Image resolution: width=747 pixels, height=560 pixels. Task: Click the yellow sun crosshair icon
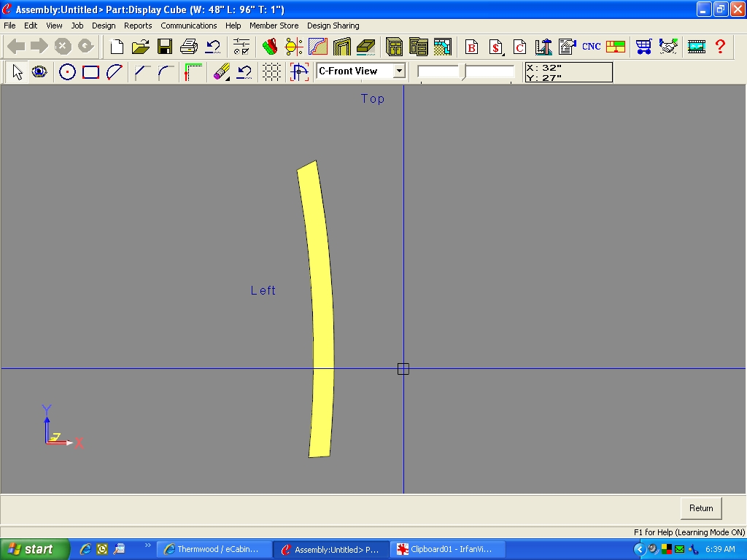pyautogui.click(x=293, y=47)
